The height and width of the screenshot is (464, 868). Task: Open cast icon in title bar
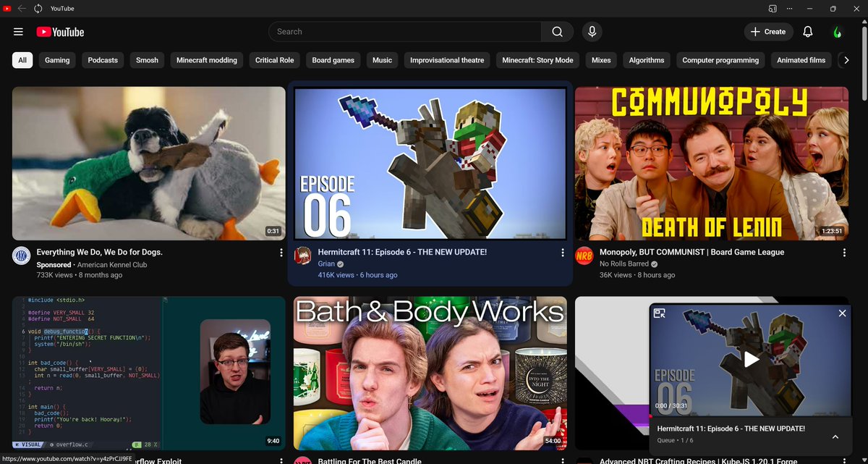tap(773, 9)
